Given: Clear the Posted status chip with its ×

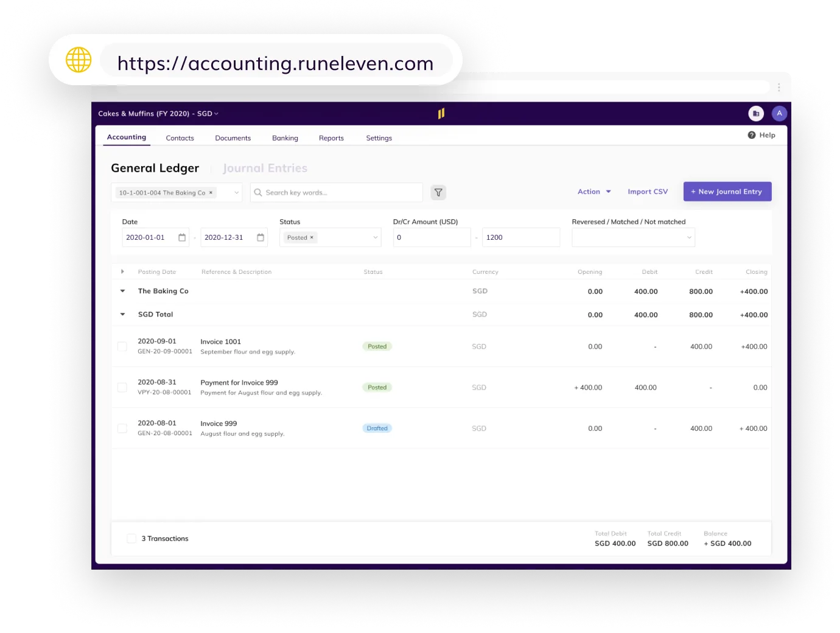Looking at the screenshot, I should coord(311,237).
